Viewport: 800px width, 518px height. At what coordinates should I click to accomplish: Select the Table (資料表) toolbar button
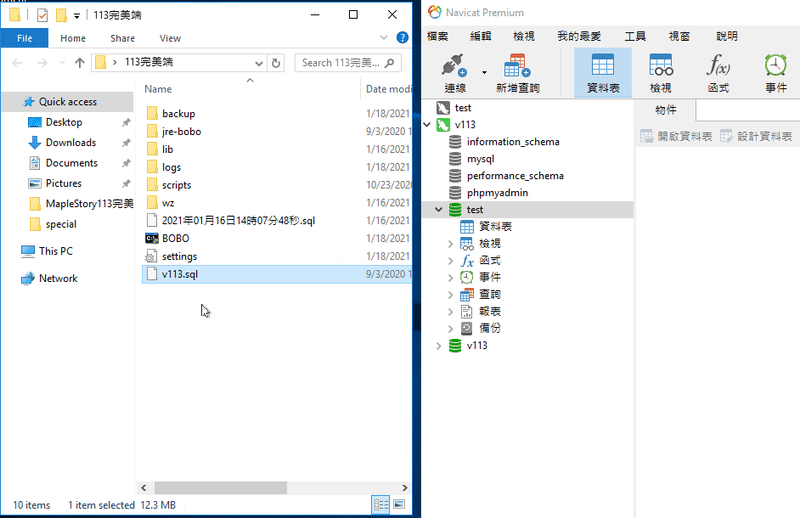pyautogui.click(x=603, y=72)
